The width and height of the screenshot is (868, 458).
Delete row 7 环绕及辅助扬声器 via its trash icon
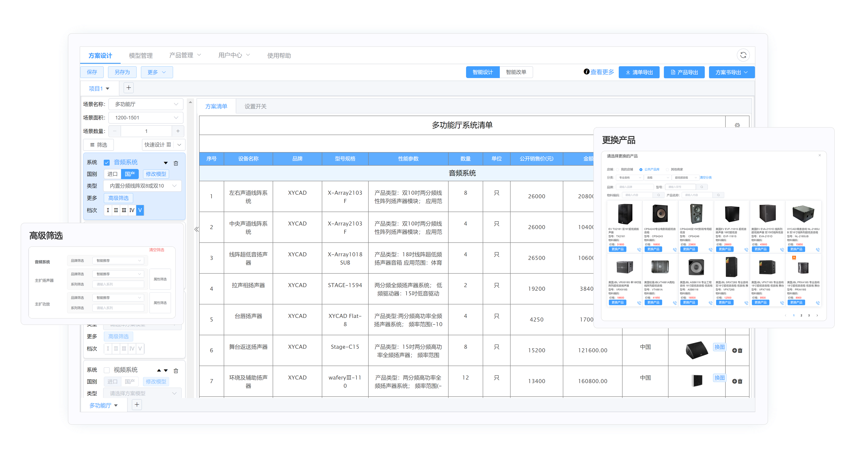tap(740, 381)
